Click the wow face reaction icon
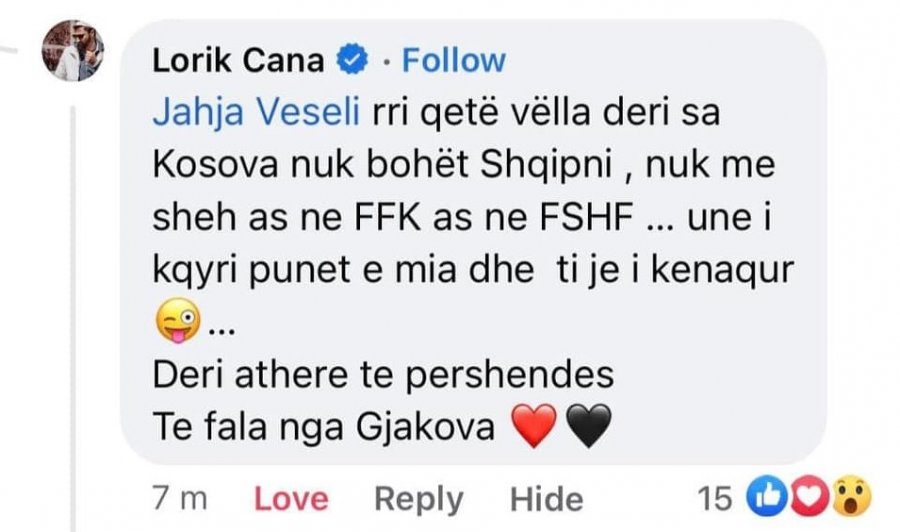 [852, 496]
